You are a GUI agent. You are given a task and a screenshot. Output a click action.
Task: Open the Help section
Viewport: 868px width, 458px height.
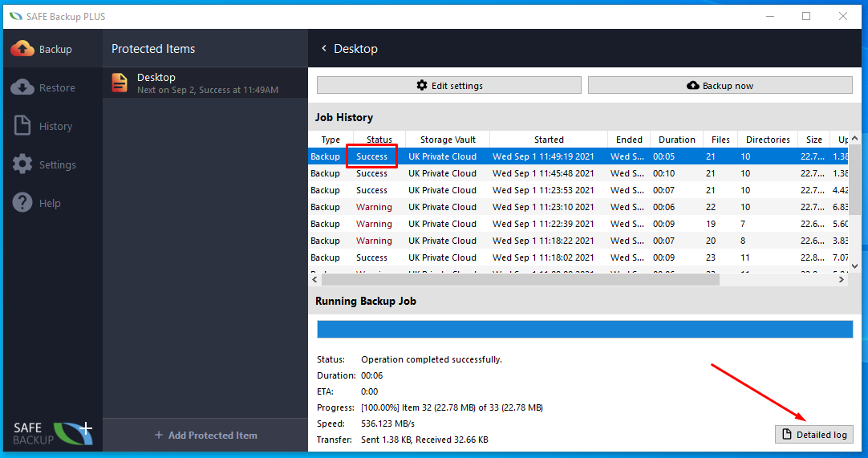coord(53,203)
